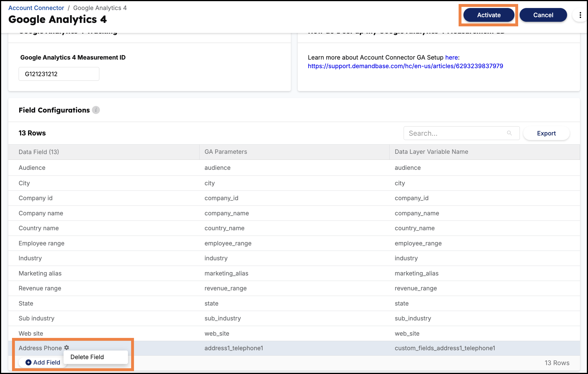
Task: Click the Activate button
Action: point(489,15)
